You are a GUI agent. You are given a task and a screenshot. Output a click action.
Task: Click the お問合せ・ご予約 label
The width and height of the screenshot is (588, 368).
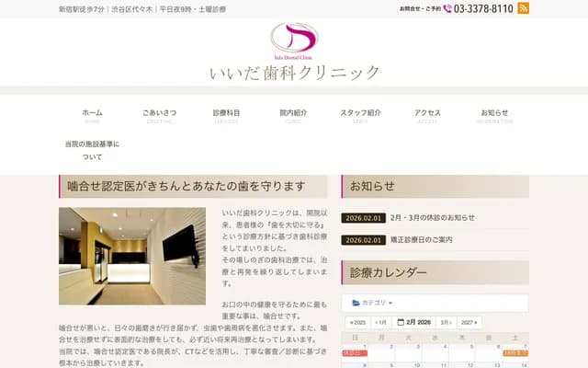coord(420,8)
